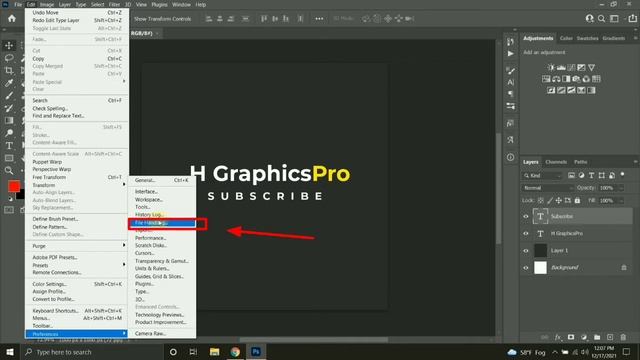640x360 pixels.
Task: Open the Opacity value dropdown arrow
Action: point(621,188)
